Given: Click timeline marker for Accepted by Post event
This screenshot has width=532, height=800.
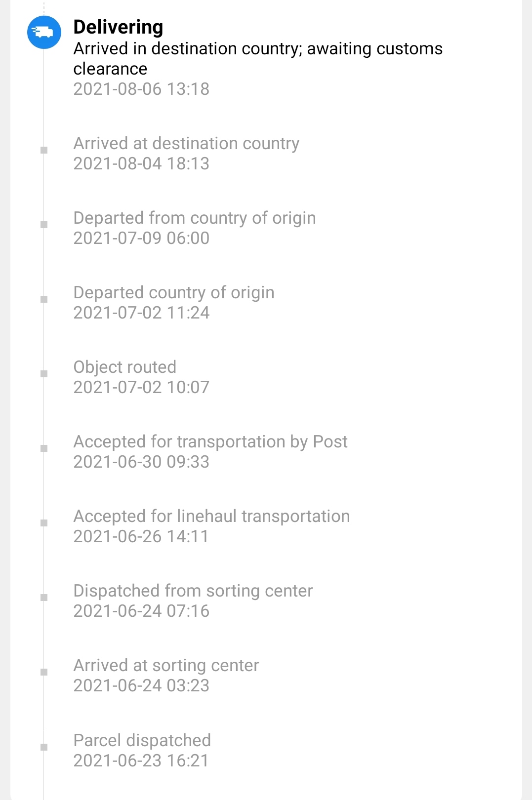Looking at the screenshot, I should [44, 448].
